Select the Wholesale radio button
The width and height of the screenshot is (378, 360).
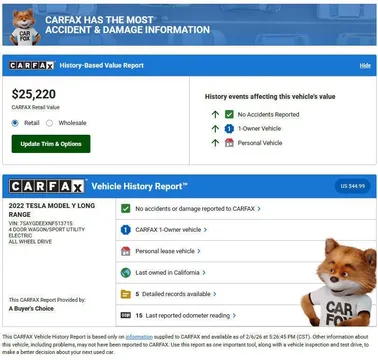click(x=49, y=123)
